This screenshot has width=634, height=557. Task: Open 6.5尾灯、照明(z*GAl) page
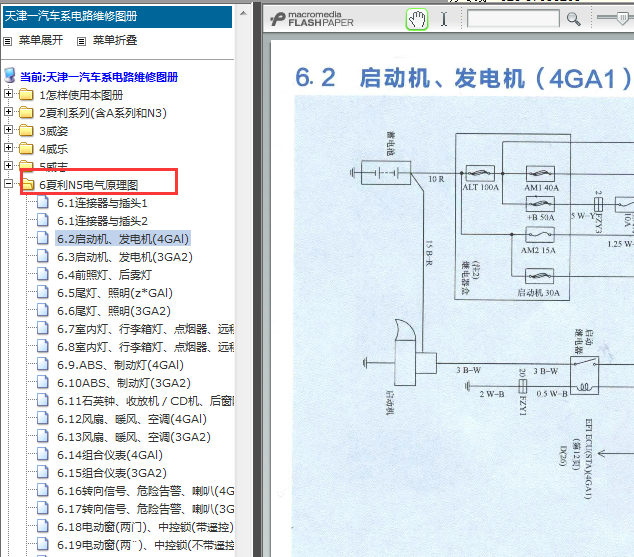click(x=115, y=293)
